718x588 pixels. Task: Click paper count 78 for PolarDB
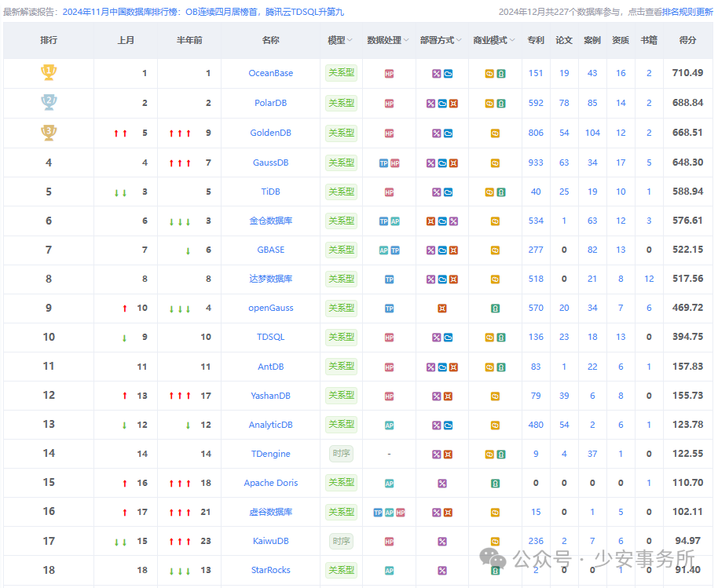coord(564,103)
